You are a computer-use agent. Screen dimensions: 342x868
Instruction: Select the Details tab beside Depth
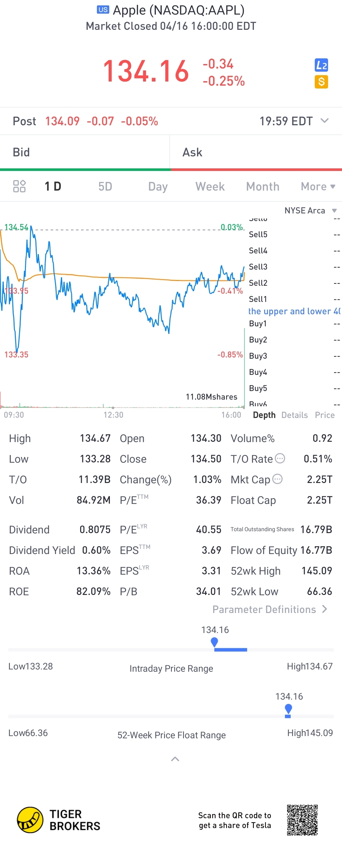294,415
